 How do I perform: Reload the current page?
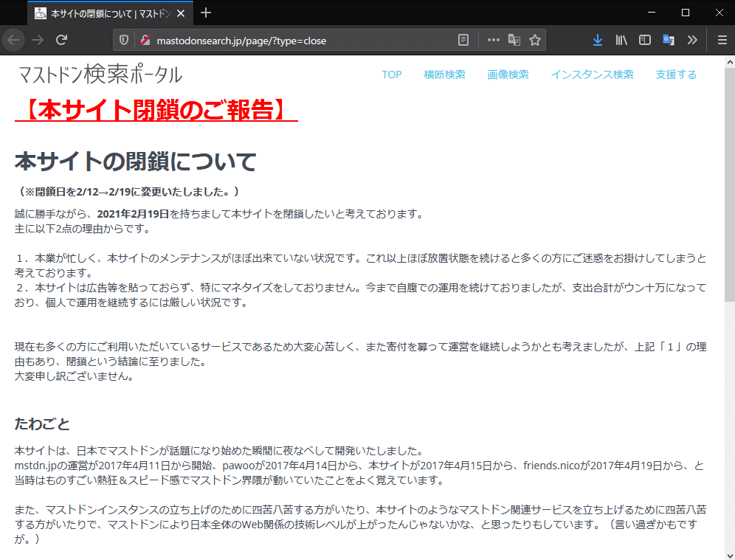tap(61, 41)
